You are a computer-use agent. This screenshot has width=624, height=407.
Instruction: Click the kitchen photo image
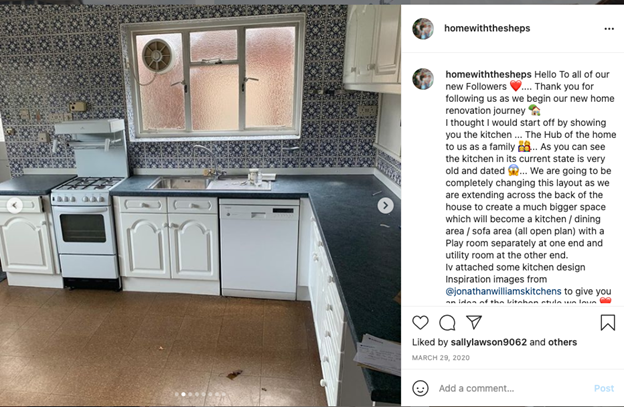[200, 205]
